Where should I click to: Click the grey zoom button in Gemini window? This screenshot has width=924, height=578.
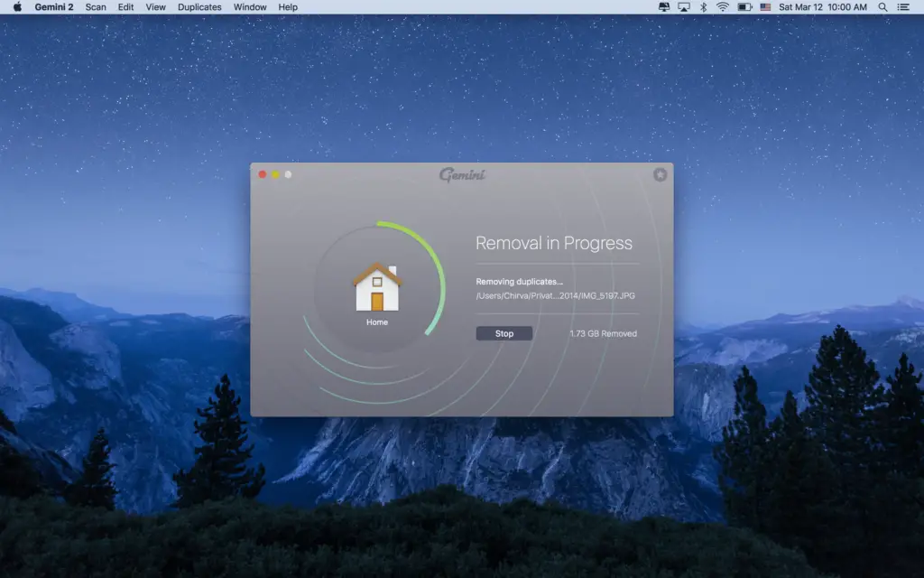[x=288, y=174]
